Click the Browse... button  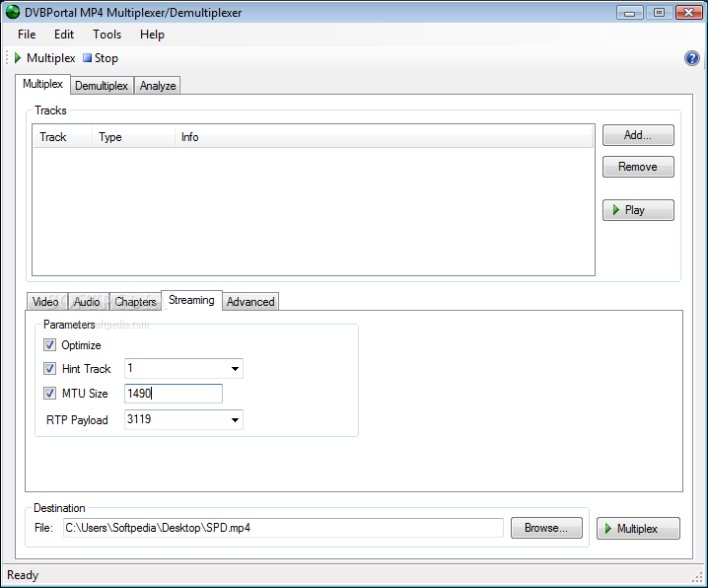[546, 528]
